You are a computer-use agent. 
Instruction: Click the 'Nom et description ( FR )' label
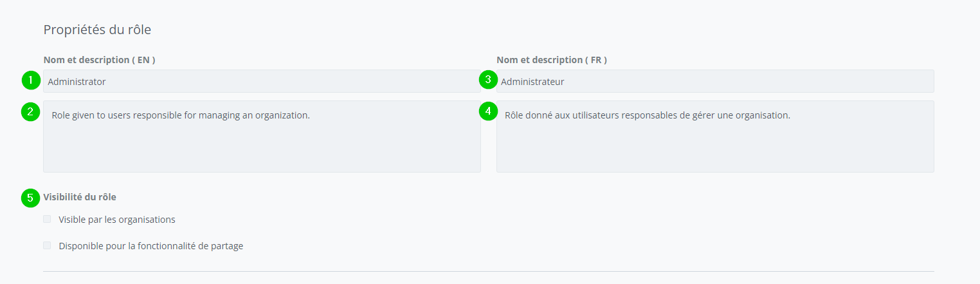click(x=552, y=60)
